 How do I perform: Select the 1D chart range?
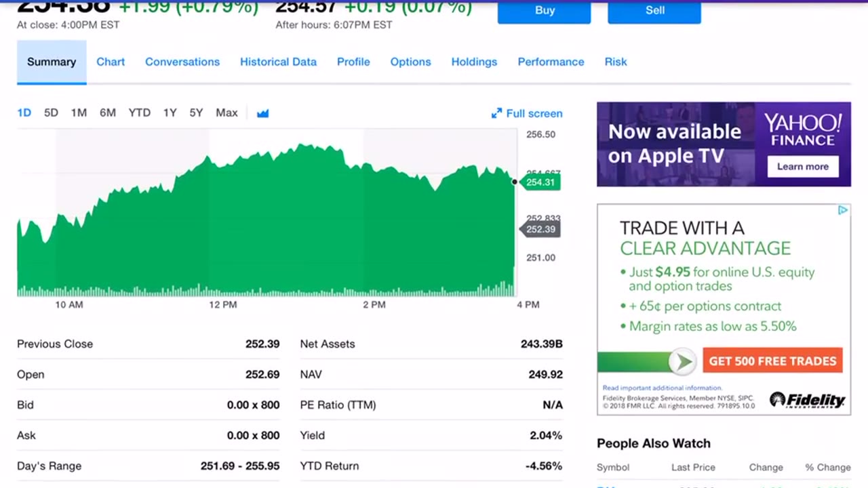tap(24, 113)
